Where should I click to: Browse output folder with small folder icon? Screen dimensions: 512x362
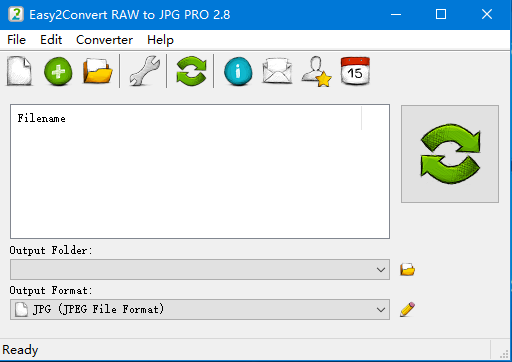click(x=407, y=269)
